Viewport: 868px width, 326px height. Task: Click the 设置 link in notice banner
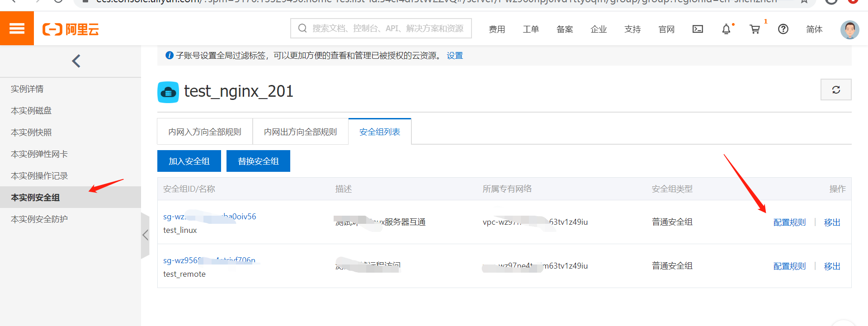[x=455, y=56]
